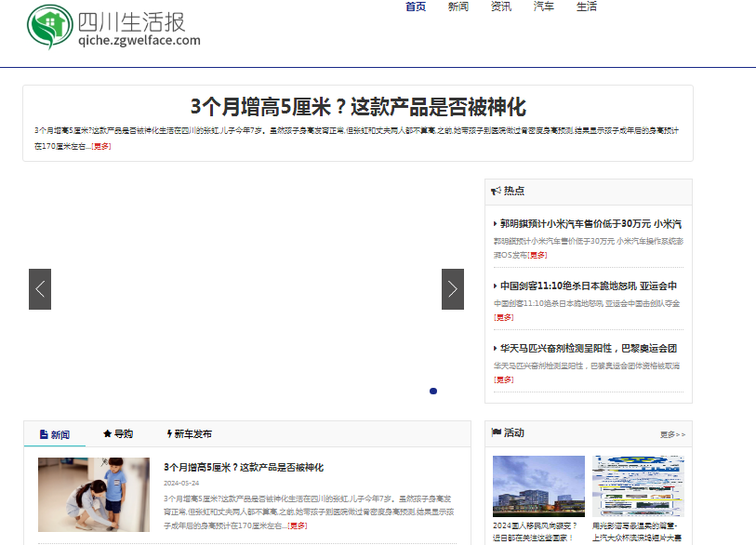The height and width of the screenshot is (545, 756).
Task: Click the 四川生活报 green leaf logo
Action: click(x=49, y=26)
